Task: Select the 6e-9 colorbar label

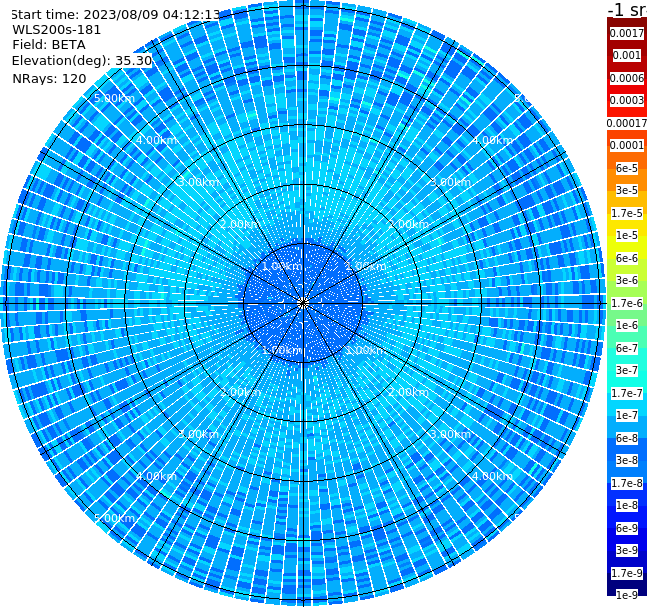Action: point(627,528)
